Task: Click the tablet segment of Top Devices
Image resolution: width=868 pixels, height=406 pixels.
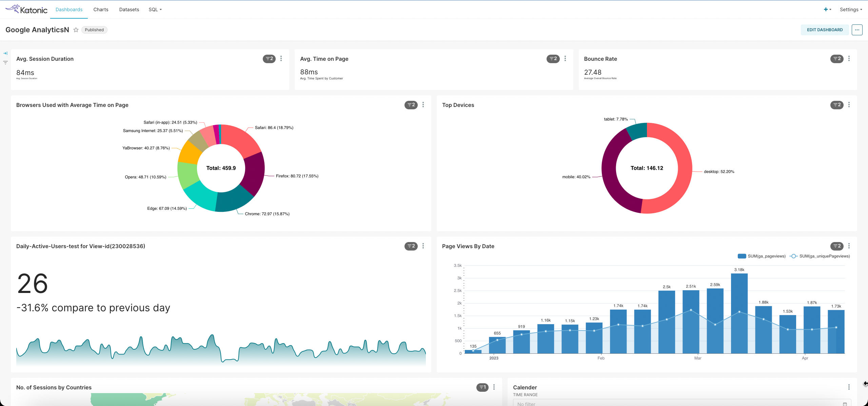Action: coord(637,131)
